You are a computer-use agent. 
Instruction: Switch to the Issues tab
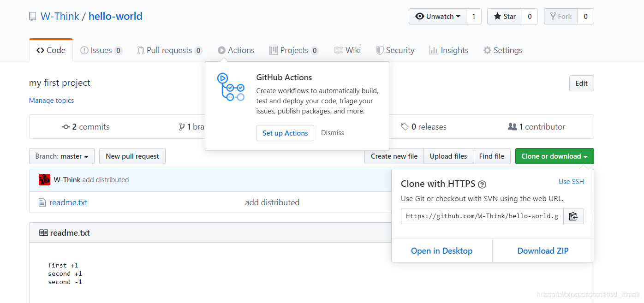pyautogui.click(x=101, y=50)
